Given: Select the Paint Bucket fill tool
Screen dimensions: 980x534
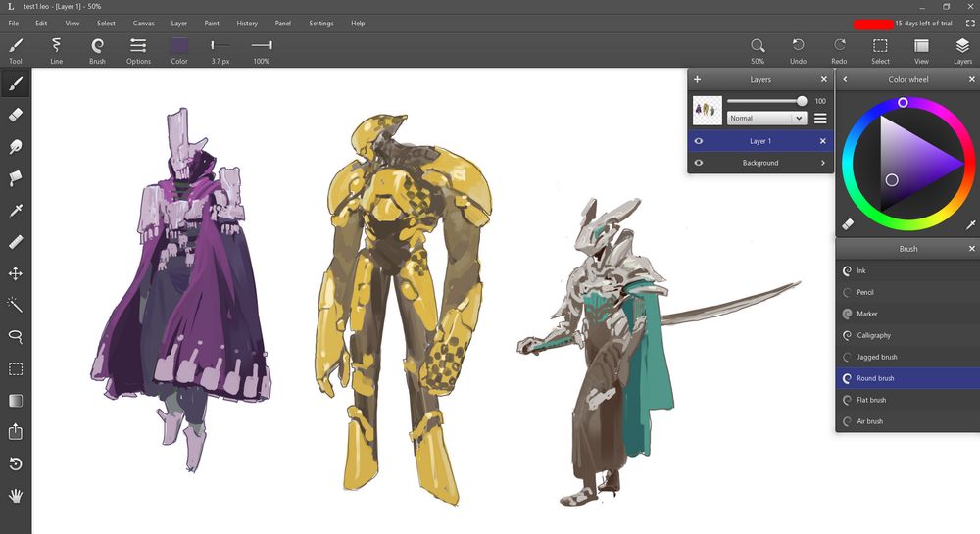Looking at the screenshot, I should 16,178.
